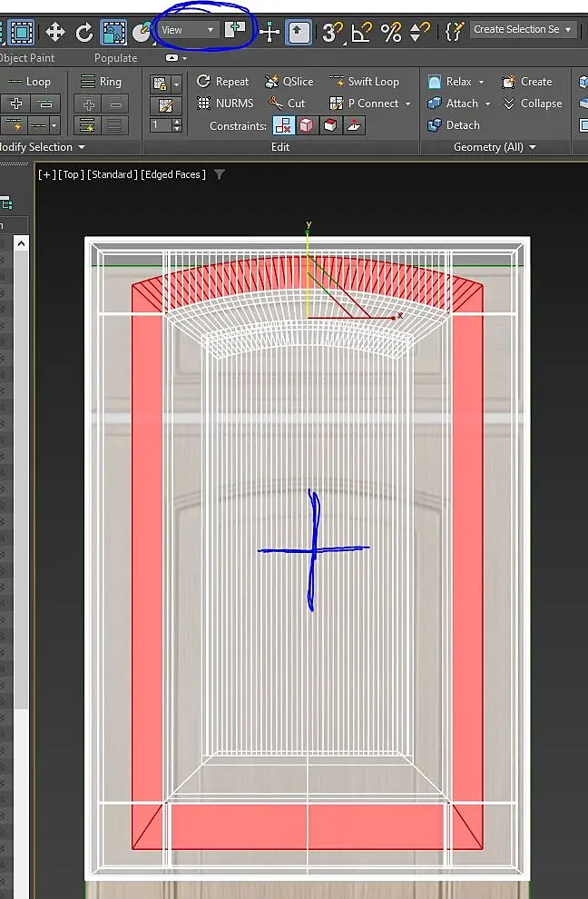Click the Loop selection button
Image resolution: width=588 pixels, height=899 pixels.
30,82
